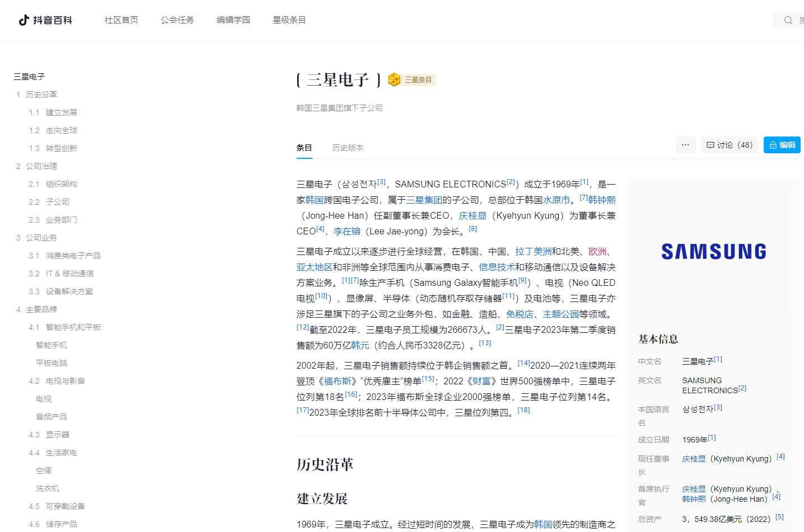Click reference [13] after 3328亿元
Viewport: 804px width, 532px height.
485,342
